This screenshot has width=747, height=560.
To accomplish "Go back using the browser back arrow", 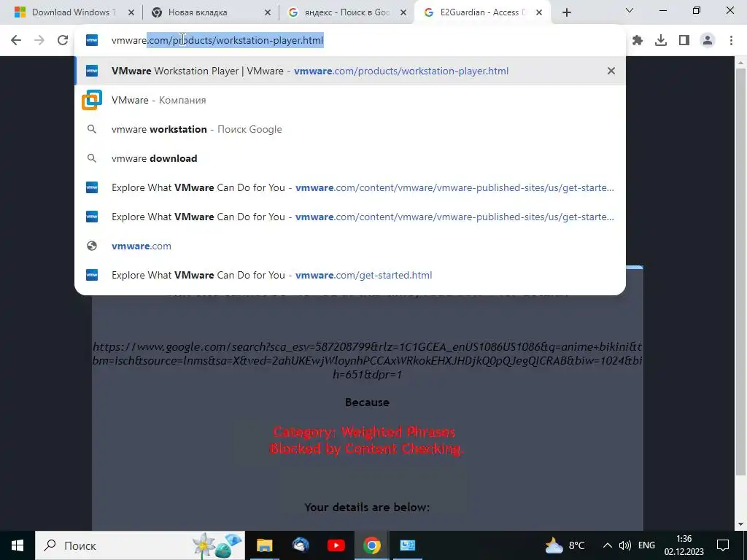I will coord(16,40).
